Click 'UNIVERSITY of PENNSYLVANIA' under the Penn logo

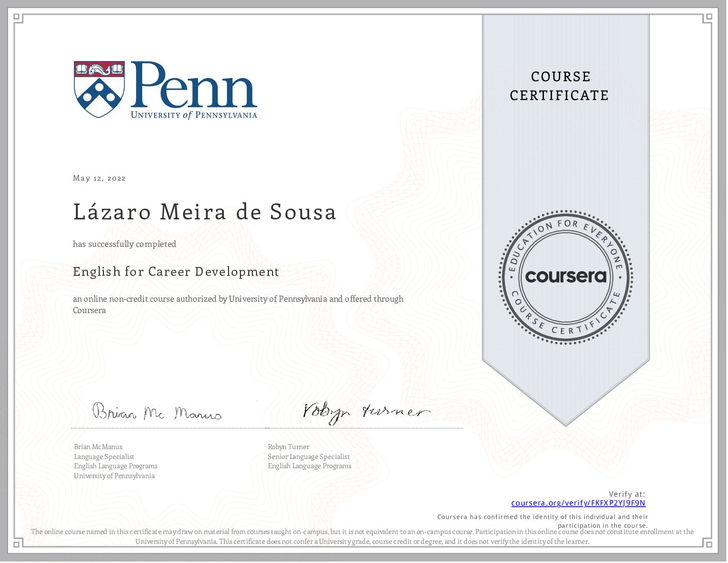(194, 115)
